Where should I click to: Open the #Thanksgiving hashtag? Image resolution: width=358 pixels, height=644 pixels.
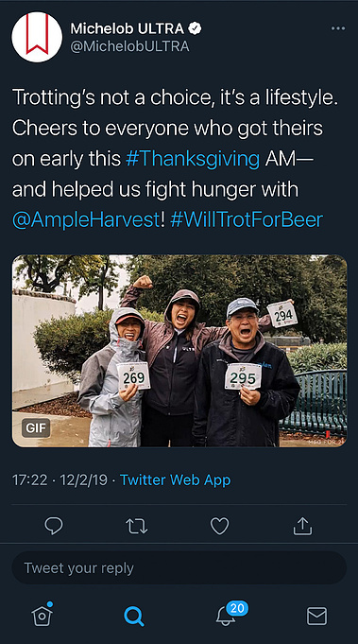coord(193,160)
